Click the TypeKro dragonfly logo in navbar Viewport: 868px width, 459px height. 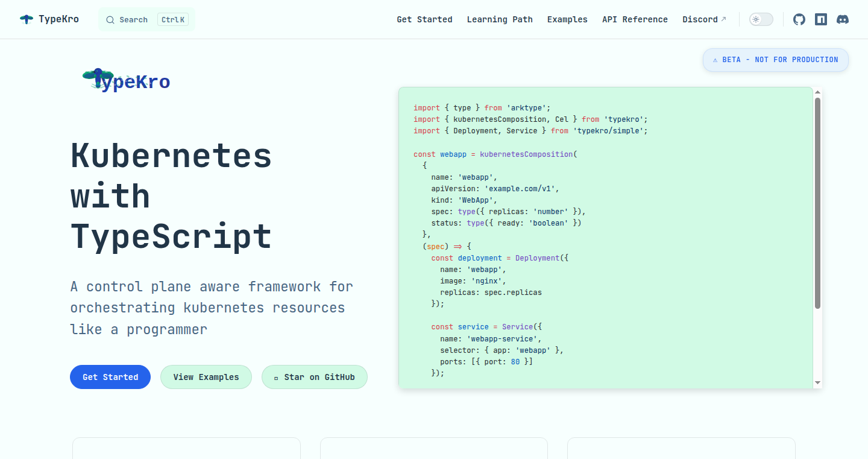click(x=27, y=19)
